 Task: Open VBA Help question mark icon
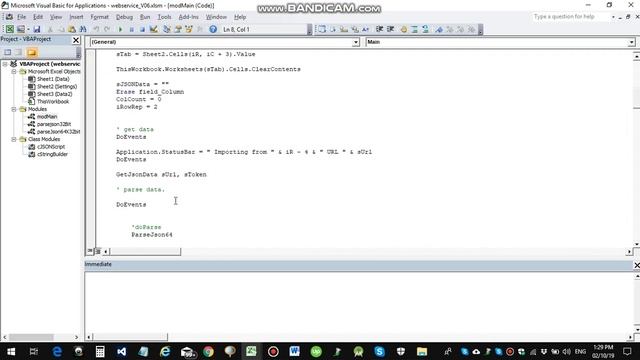coord(213,29)
